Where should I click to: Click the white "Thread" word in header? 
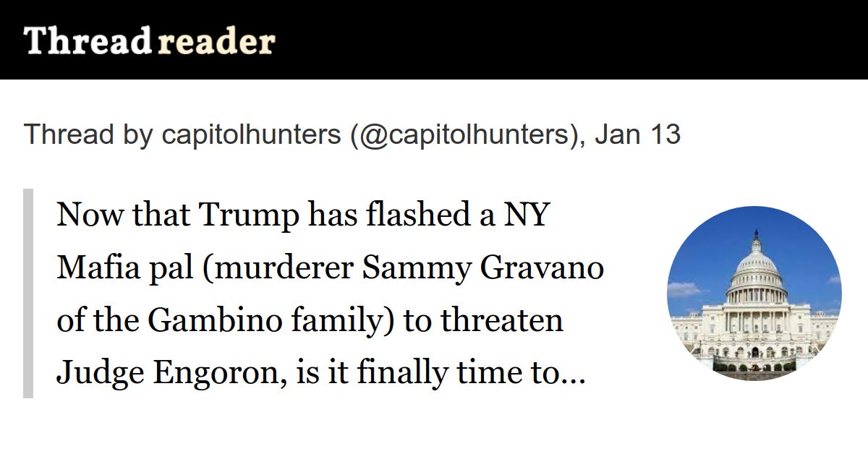(x=87, y=41)
